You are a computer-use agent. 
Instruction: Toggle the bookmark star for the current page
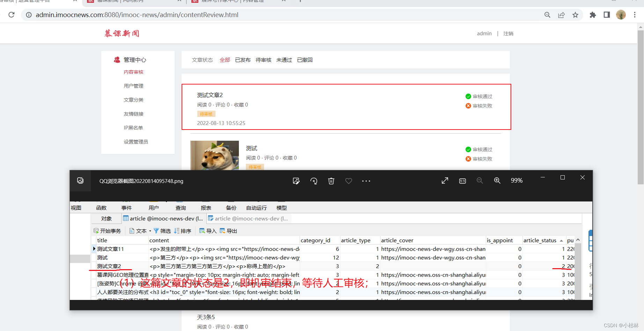pos(575,15)
